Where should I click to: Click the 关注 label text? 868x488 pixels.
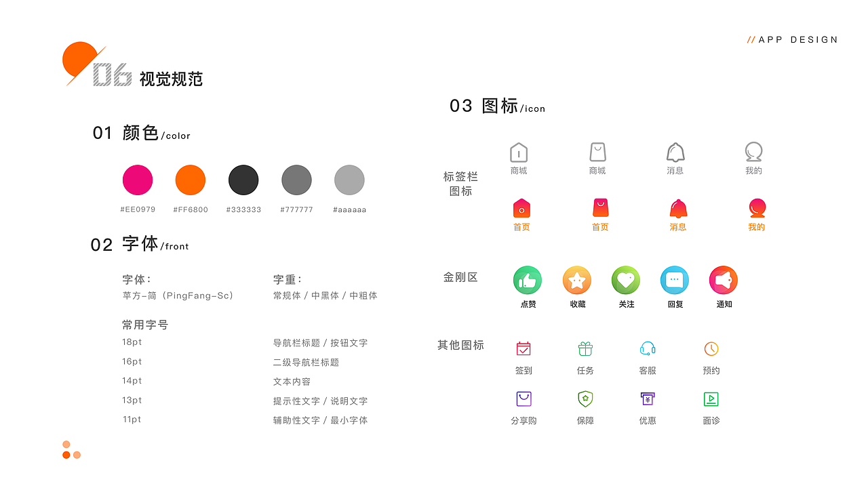click(x=627, y=304)
